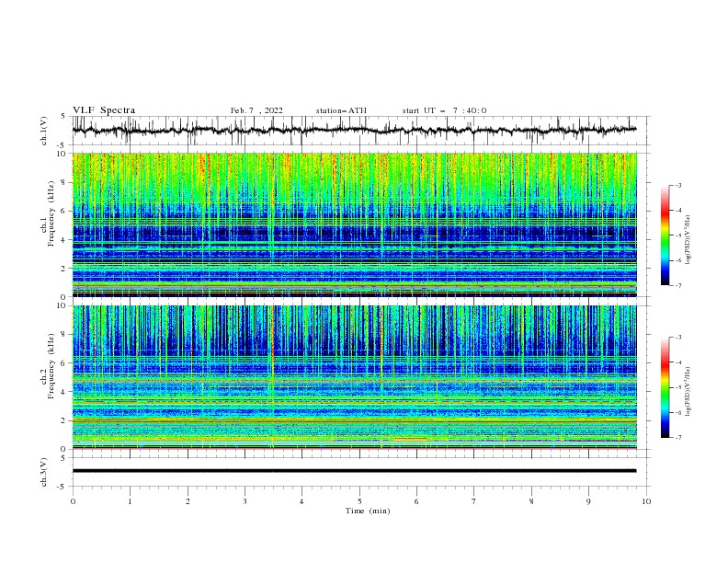The image size is (728, 563).
Task: Click the ch.1 waveform trace panel
Action: pyautogui.click(x=360, y=131)
